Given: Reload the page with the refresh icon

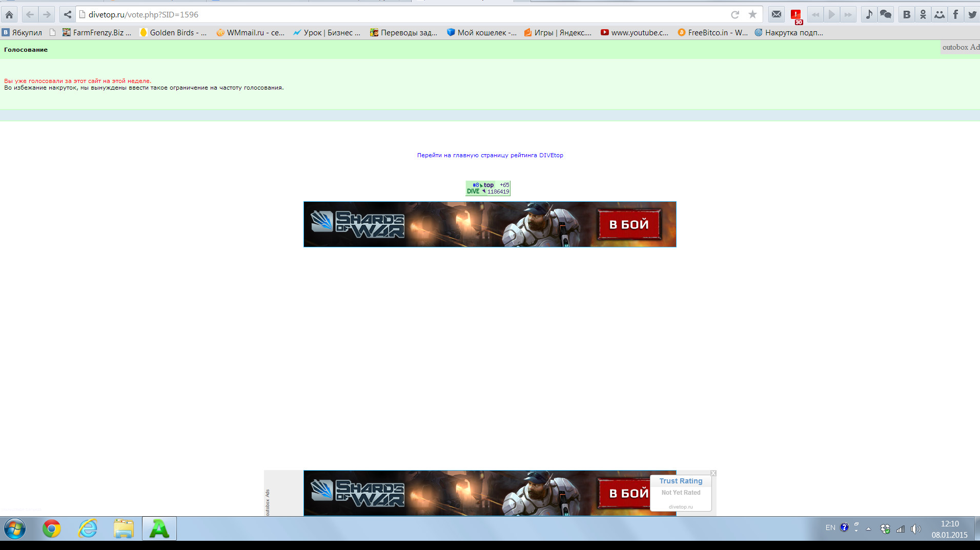Looking at the screenshot, I should tap(735, 15).
